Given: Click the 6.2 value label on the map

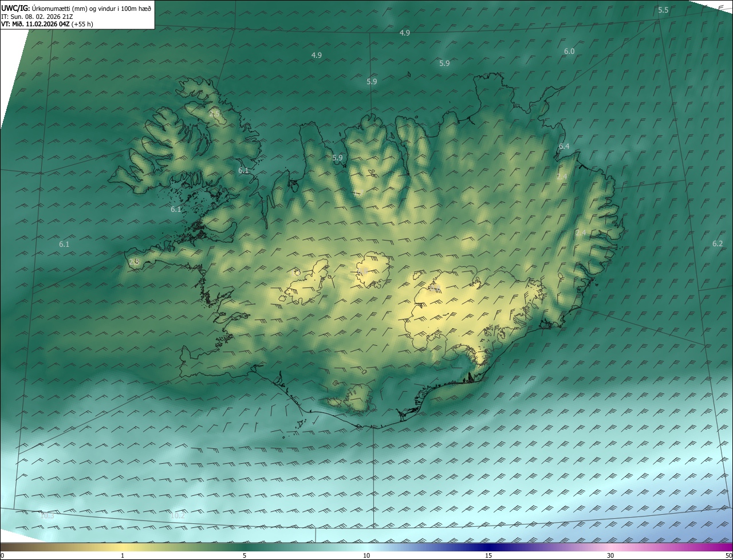Looking at the screenshot, I should click(x=718, y=243).
